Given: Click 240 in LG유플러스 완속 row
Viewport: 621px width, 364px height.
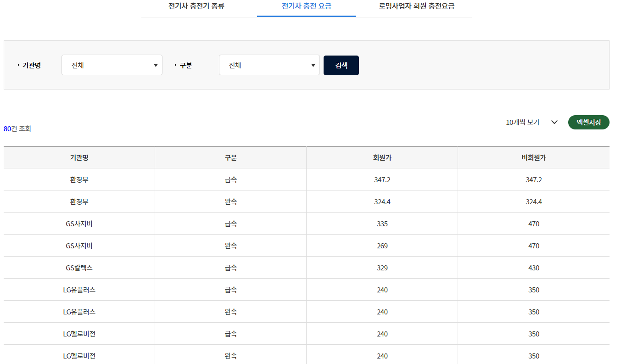Looking at the screenshot, I should 382,312.
